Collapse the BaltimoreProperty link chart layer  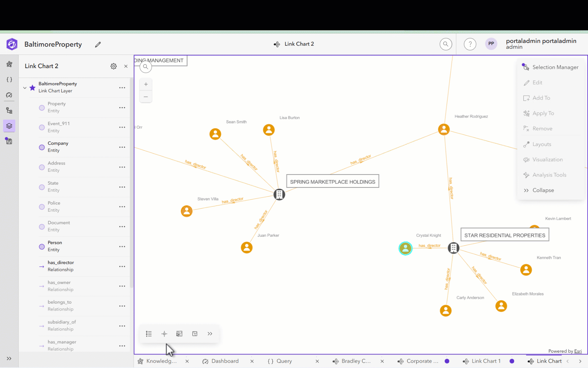(x=25, y=88)
